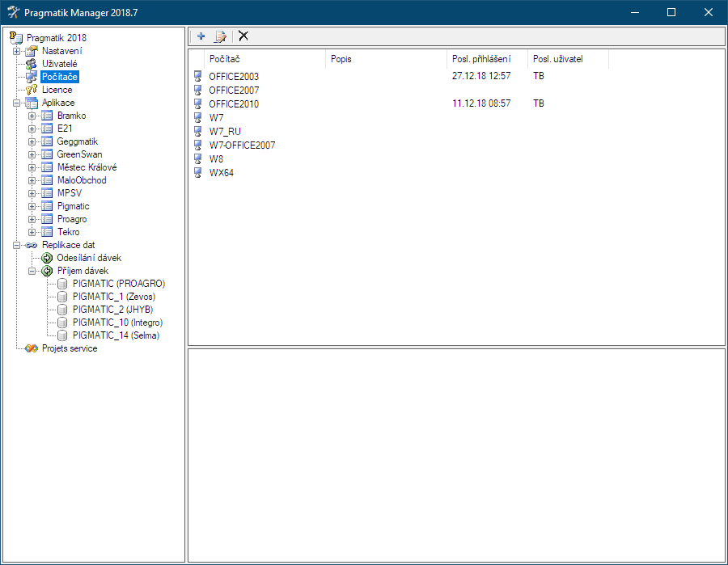Expand the MPSV application node
The width and height of the screenshot is (728, 565).
[x=32, y=193]
